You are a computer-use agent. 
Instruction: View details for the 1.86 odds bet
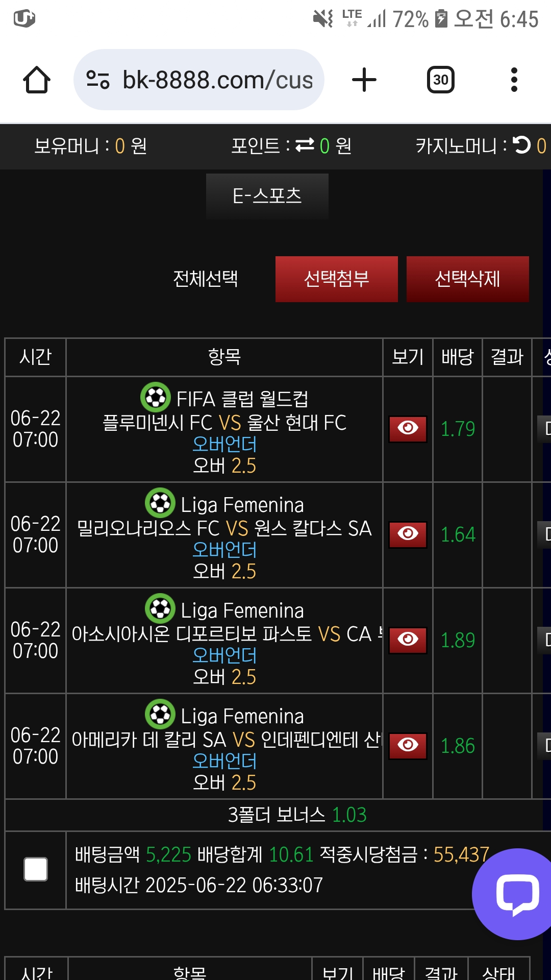click(408, 746)
